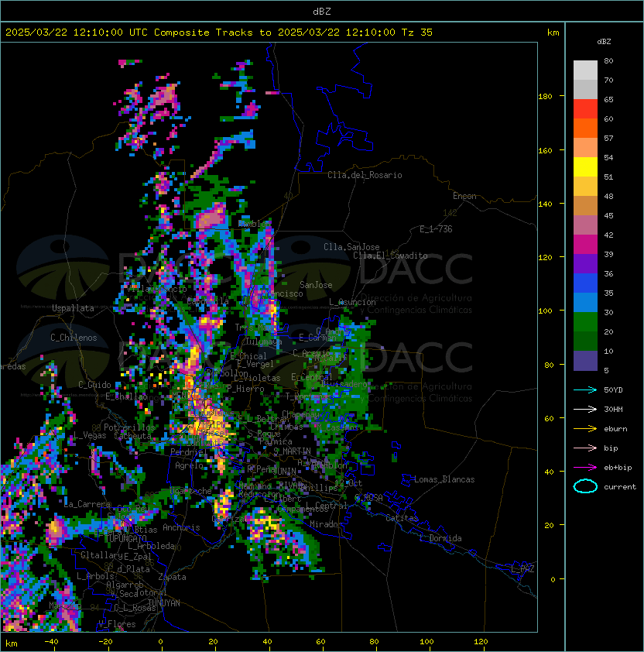Click the 'V_Flores' map label
The width and height of the screenshot is (644, 652).
pos(117,624)
